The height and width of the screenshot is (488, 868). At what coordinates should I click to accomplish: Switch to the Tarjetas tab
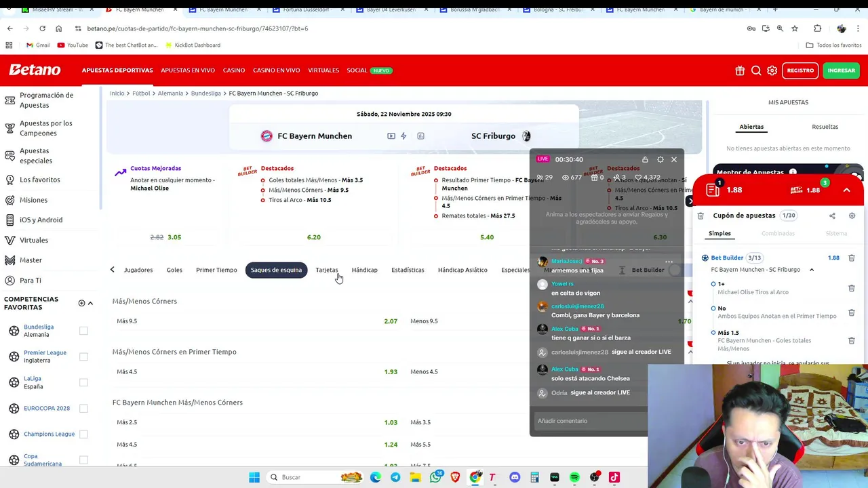coord(326,270)
